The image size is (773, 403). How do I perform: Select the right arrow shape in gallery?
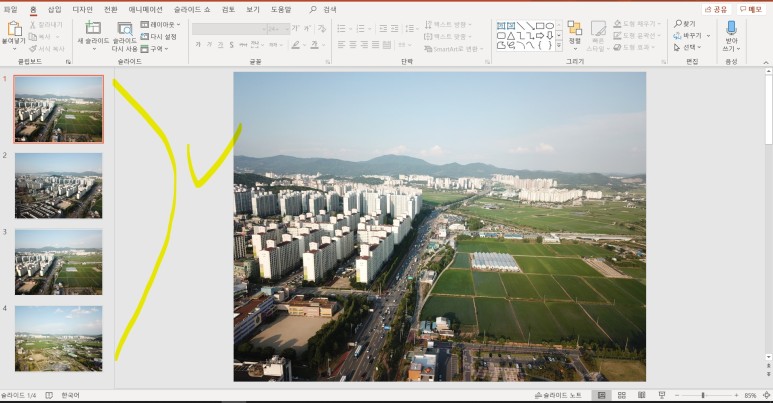[540, 36]
